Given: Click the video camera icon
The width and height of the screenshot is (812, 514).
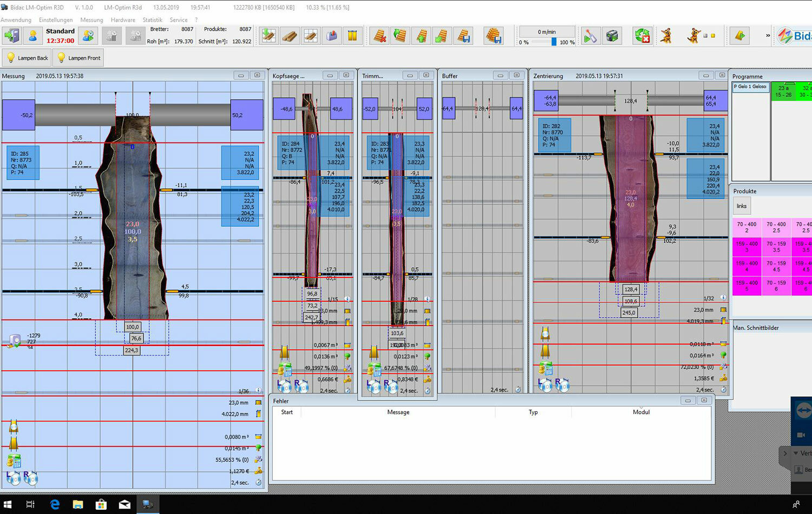Looking at the screenshot, I should pyautogui.click(x=612, y=36).
